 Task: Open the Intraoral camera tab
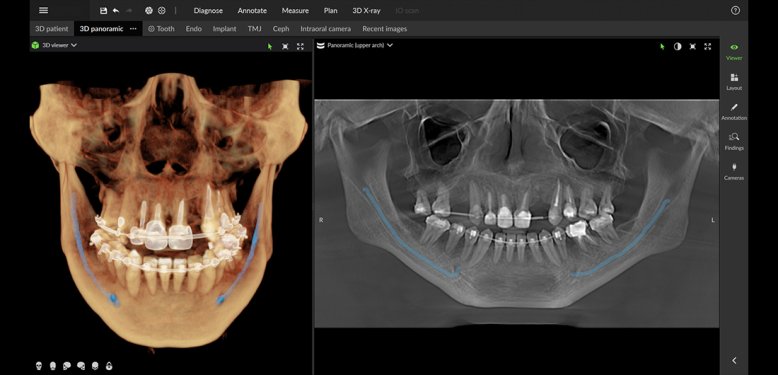tap(325, 29)
